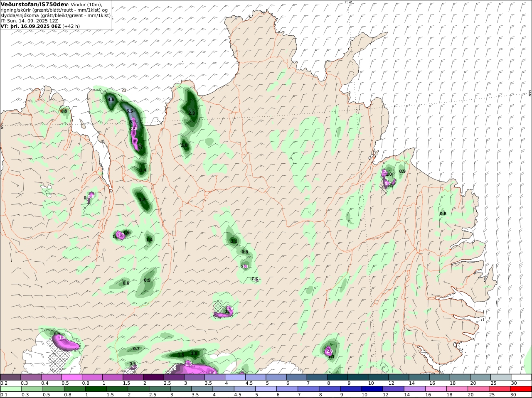Click the red 30 swatch in lower legend row
Screen dimensions: 532x398
tap(521, 389)
